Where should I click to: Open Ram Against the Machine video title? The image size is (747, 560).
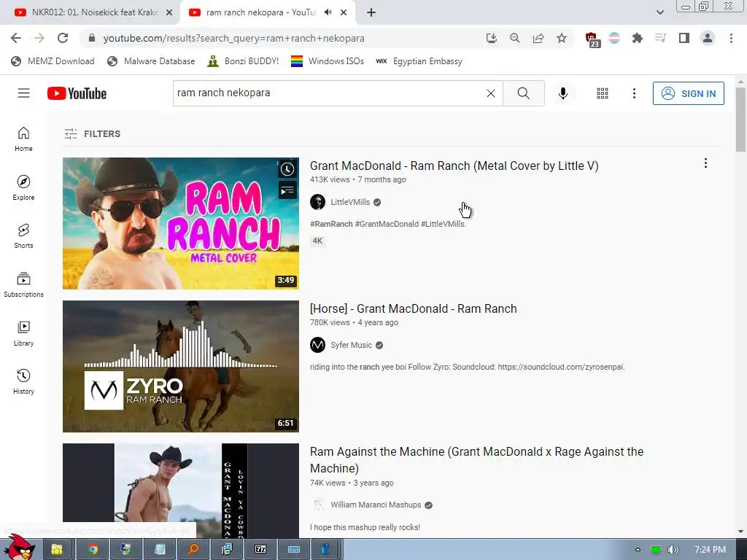click(x=476, y=460)
